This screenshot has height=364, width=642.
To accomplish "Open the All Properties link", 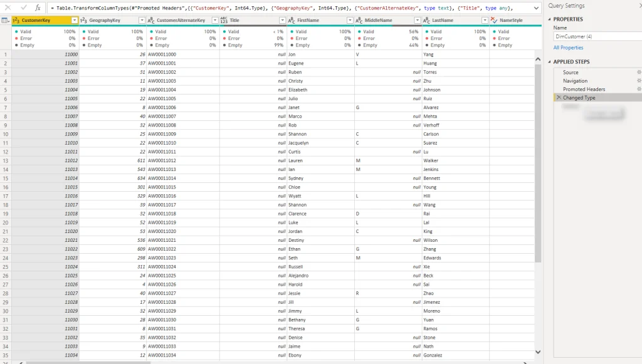I will pos(568,48).
